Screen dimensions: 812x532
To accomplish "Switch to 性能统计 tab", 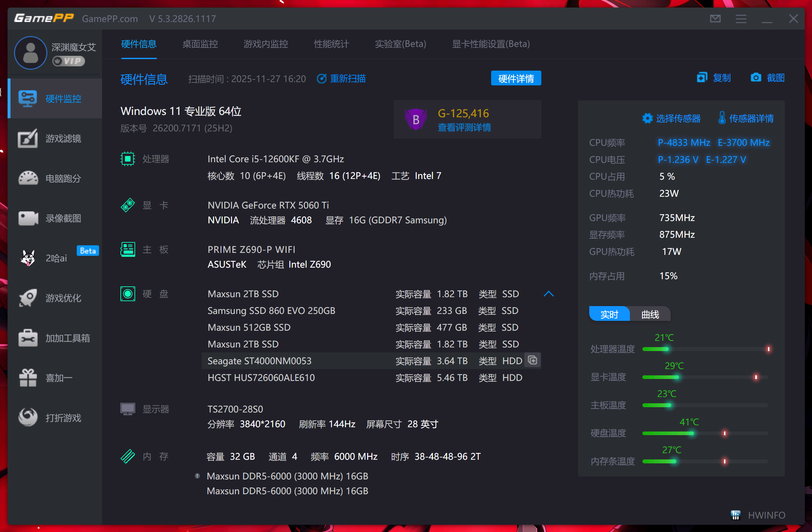I will tap(331, 44).
